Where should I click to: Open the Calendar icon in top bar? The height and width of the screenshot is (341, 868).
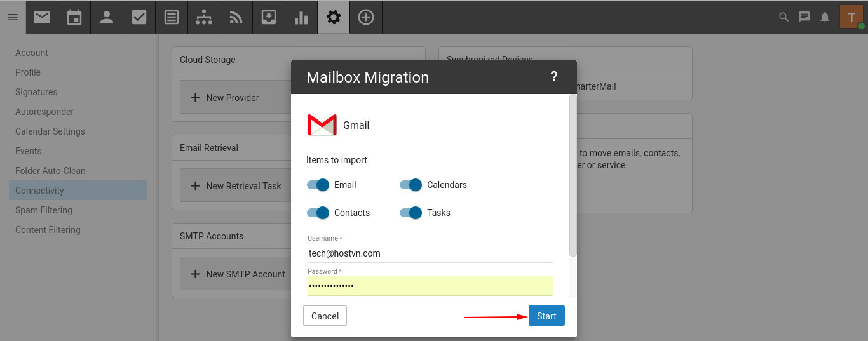click(74, 17)
